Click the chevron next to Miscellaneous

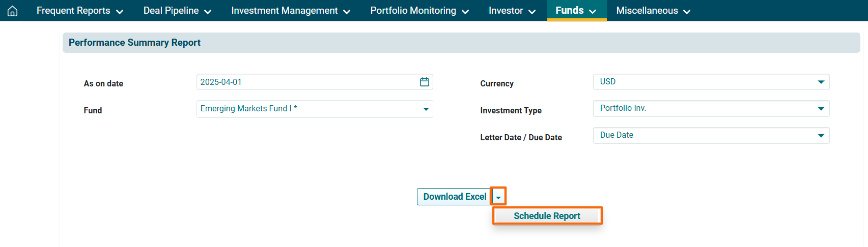point(687,11)
